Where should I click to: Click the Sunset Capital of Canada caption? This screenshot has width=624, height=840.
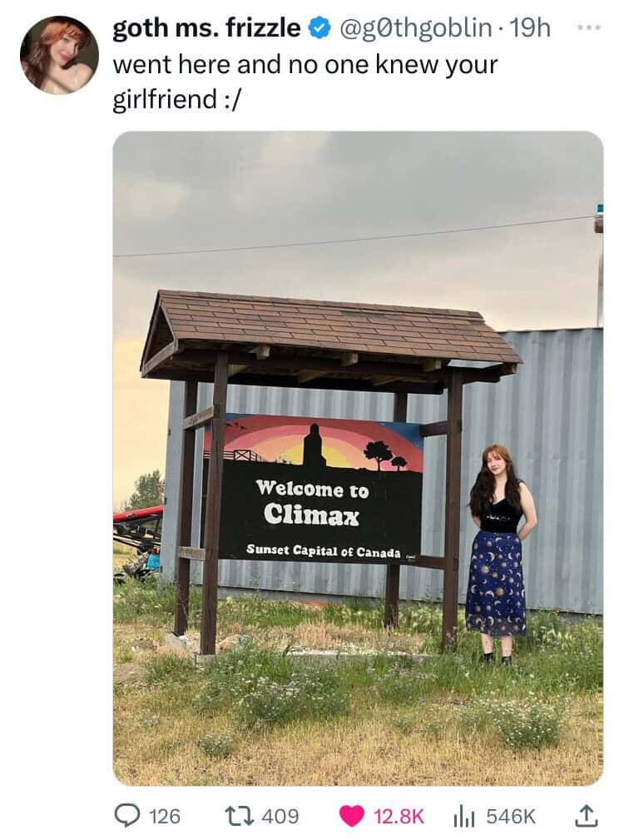coord(324,551)
